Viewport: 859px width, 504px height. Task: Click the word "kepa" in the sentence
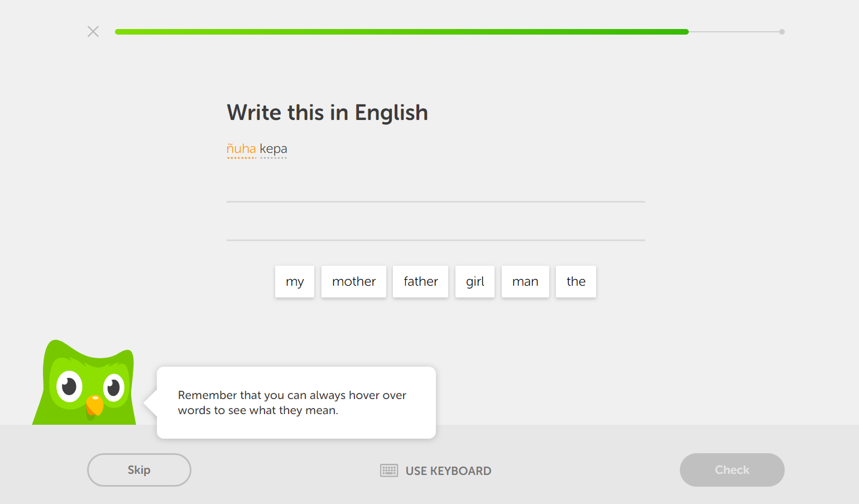point(273,149)
